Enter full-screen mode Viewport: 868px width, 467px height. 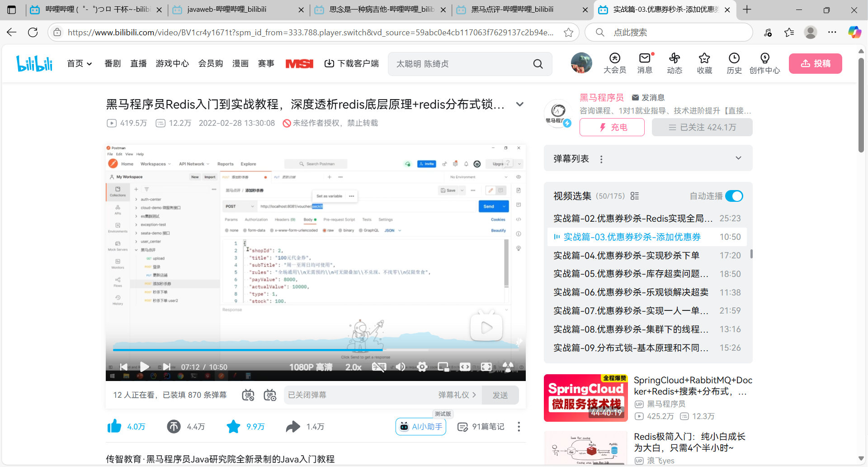click(x=486, y=367)
